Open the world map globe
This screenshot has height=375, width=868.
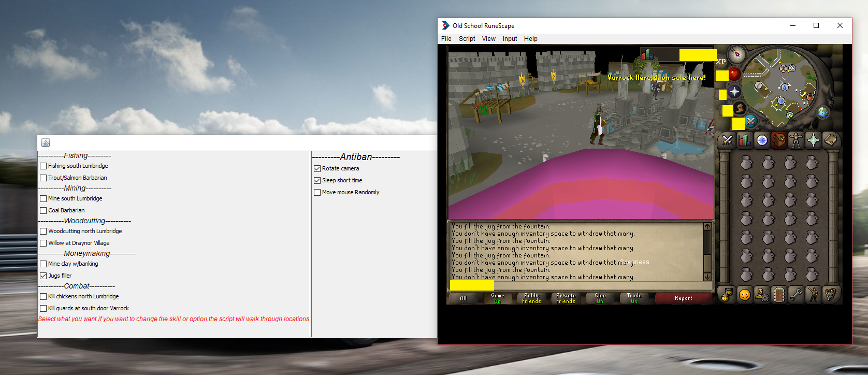click(x=823, y=112)
